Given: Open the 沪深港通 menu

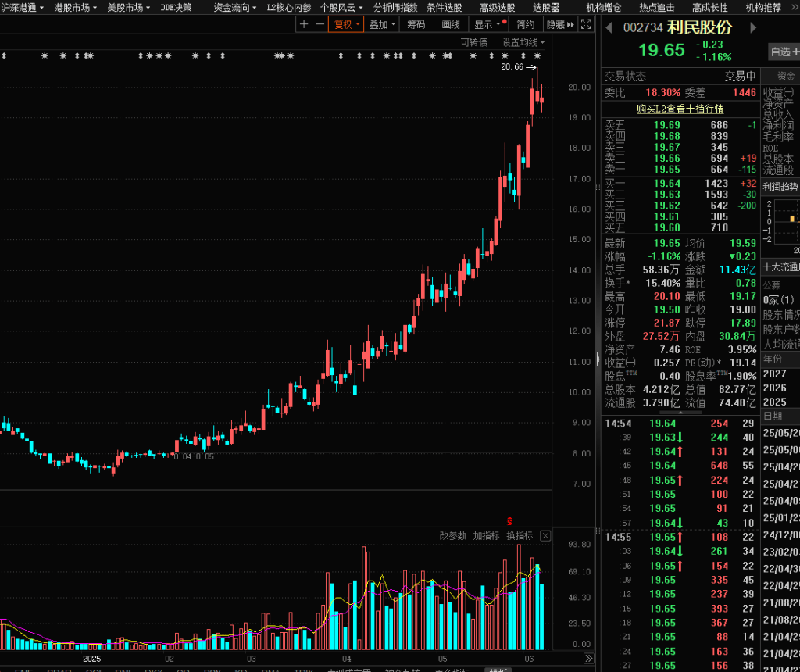Looking at the screenshot, I should pyautogui.click(x=23, y=8).
